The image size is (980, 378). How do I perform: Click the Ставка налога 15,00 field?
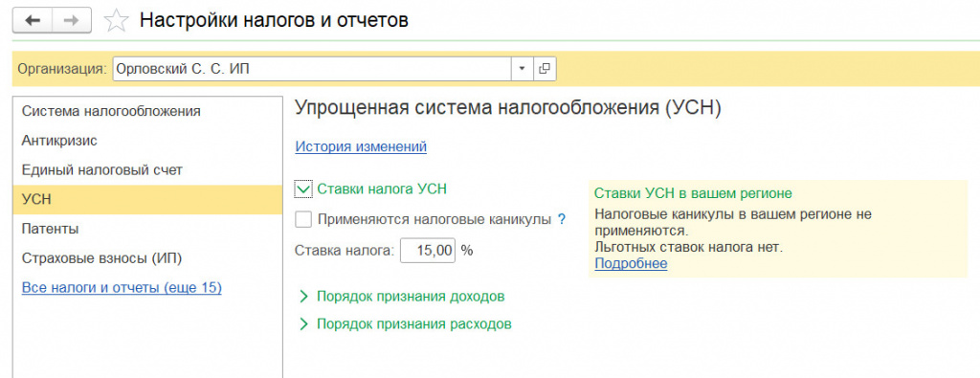coord(428,251)
